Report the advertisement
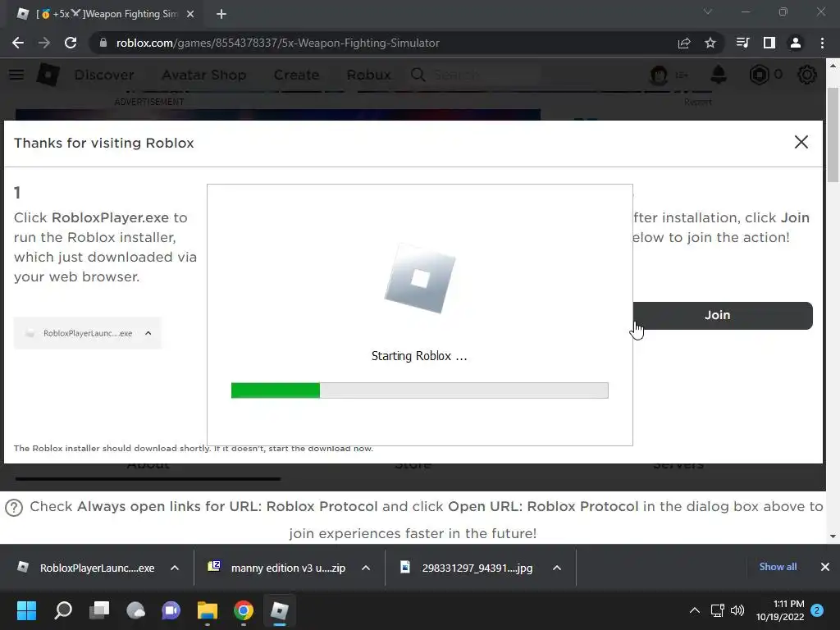 pos(697,102)
